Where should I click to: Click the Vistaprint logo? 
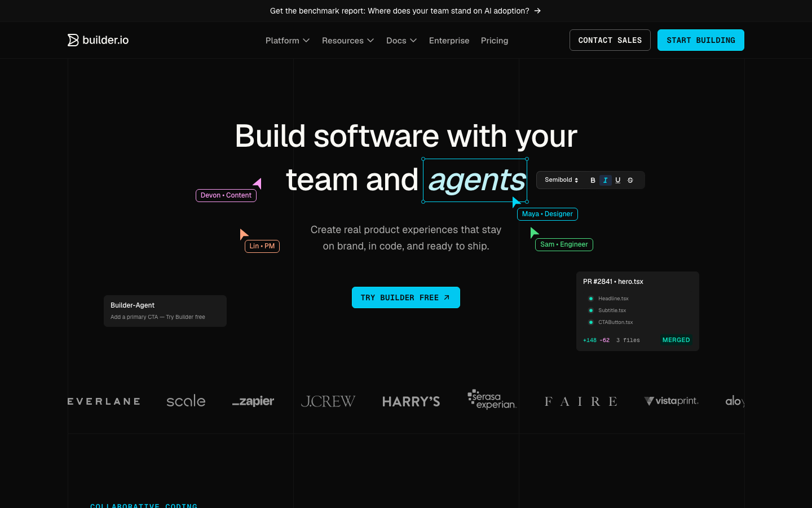point(672,401)
